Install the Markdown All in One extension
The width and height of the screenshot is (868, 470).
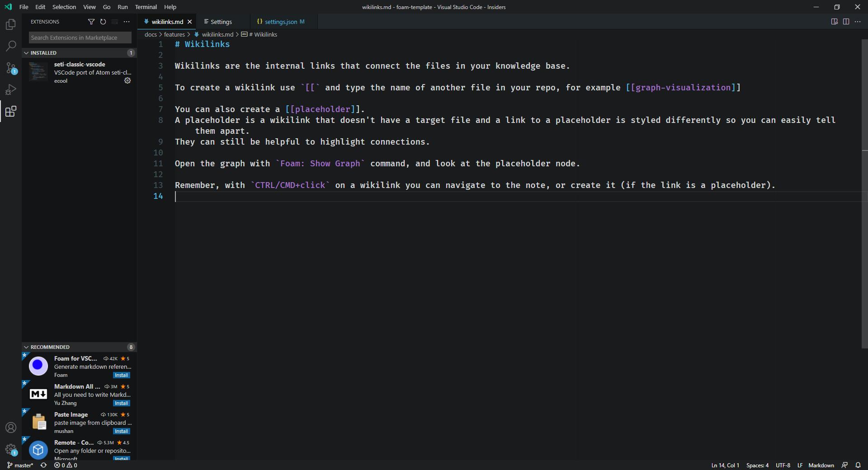[121, 403]
